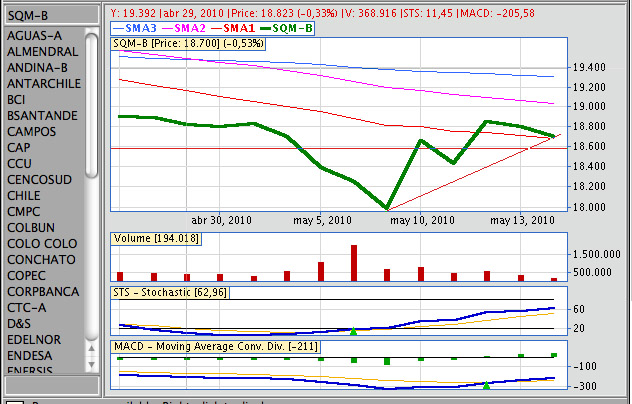Choose ENDESA in the stock list
The width and height of the screenshot is (632, 404).
point(30,355)
